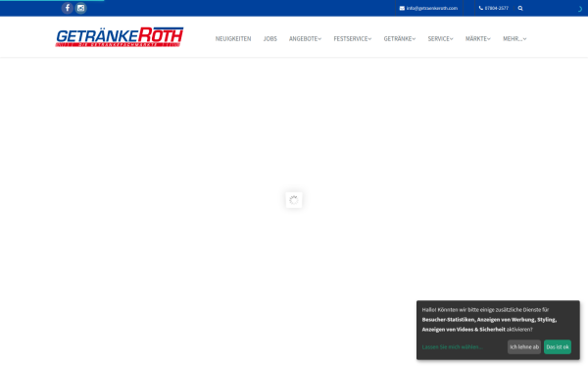588x368 pixels.
Task: Click the Getränke Roth logo
Action: tap(120, 37)
